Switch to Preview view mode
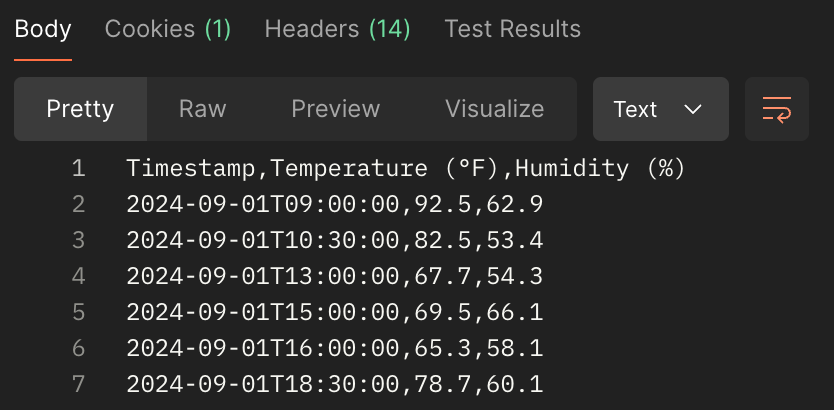 tap(335, 109)
